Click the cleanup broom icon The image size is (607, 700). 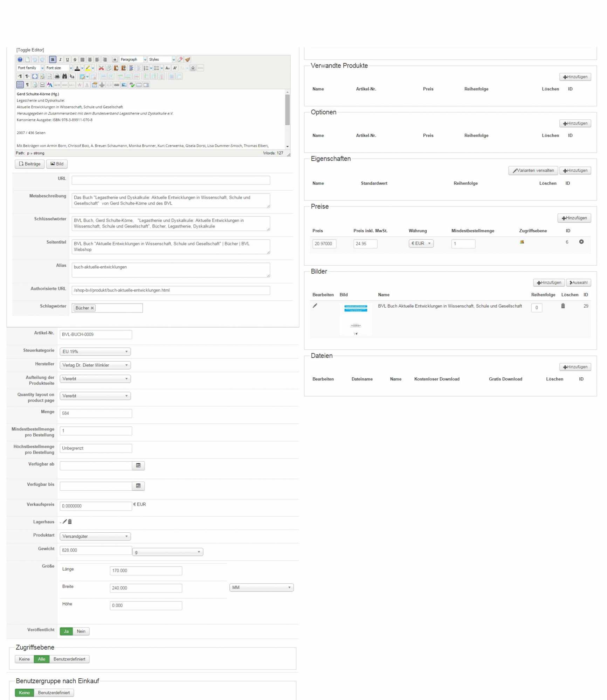187,59
